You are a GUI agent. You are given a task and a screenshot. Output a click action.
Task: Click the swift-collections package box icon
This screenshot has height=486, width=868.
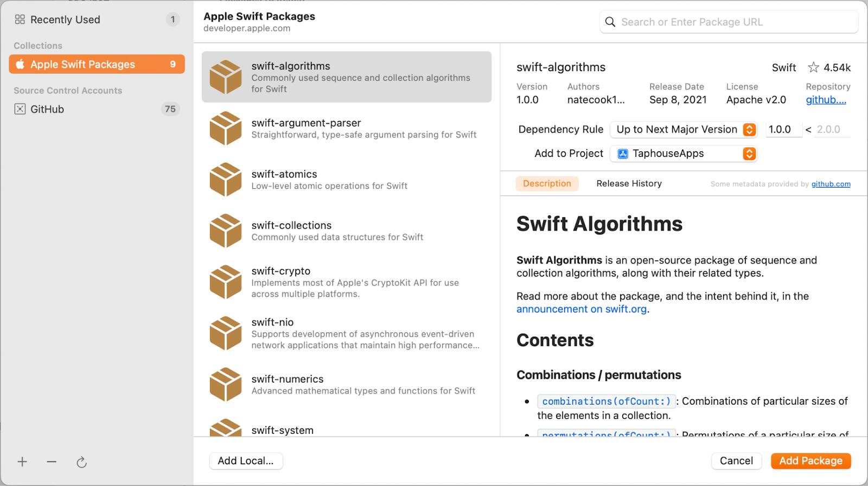(x=226, y=231)
